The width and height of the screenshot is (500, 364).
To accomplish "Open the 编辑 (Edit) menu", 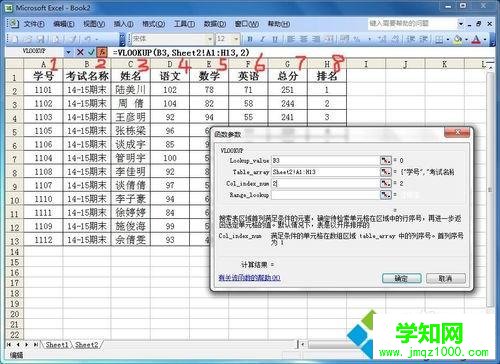I will (64, 24).
